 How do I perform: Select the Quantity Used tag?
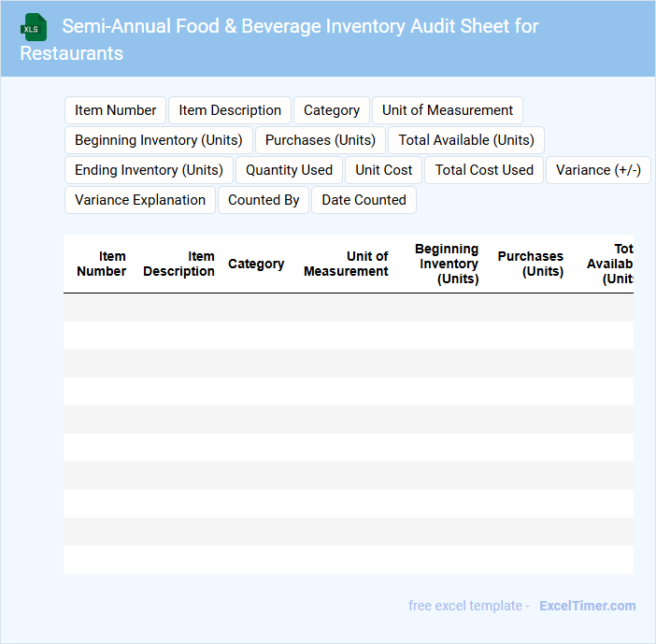289,170
